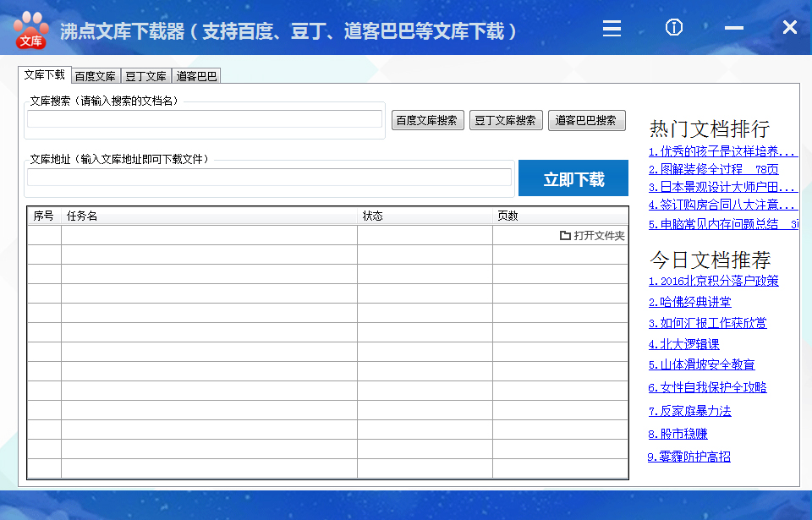Screen dimensions: 812x520
Task: Click the 打开文件夹 folder icon button
Action: coord(592,236)
